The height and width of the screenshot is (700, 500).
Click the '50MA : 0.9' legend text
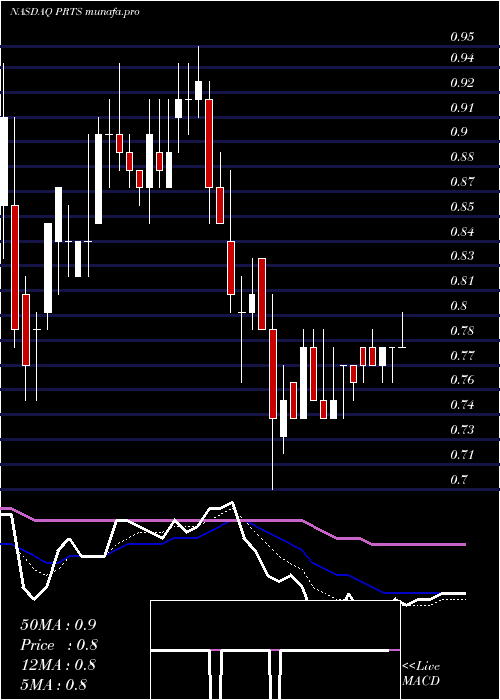pos(58,625)
